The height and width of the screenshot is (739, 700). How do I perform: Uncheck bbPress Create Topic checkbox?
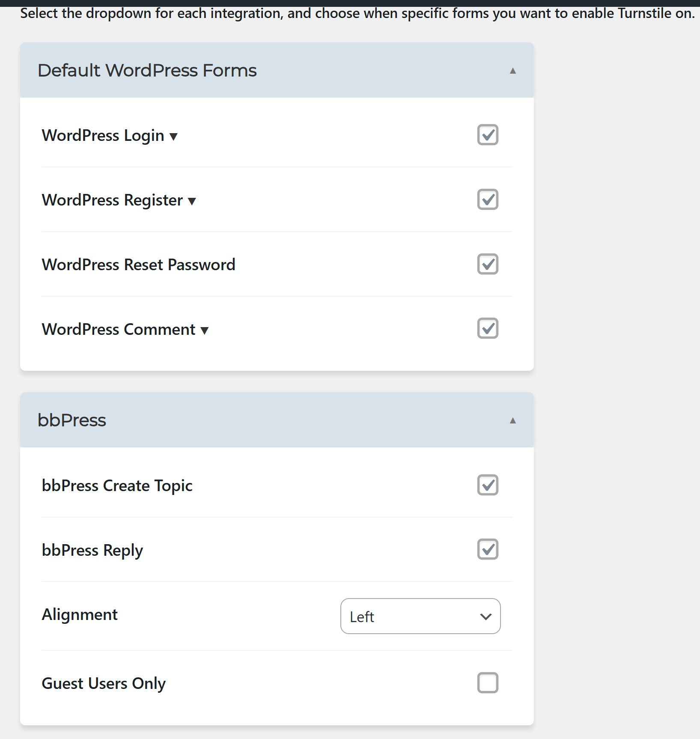pos(488,485)
